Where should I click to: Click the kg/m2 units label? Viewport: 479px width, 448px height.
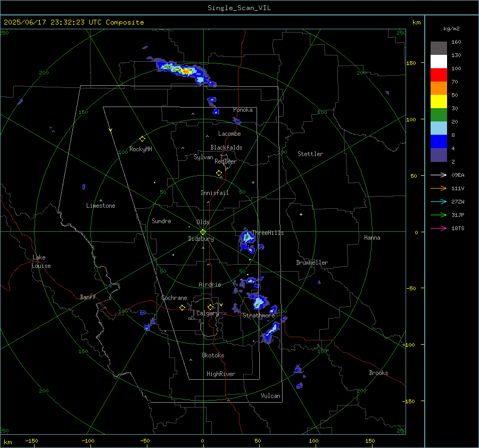click(x=451, y=29)
